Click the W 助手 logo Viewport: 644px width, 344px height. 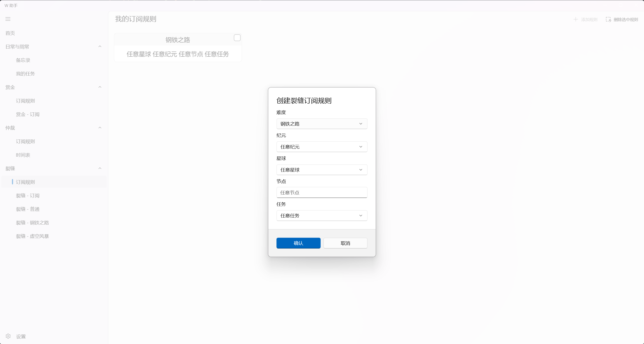point(11,5)
